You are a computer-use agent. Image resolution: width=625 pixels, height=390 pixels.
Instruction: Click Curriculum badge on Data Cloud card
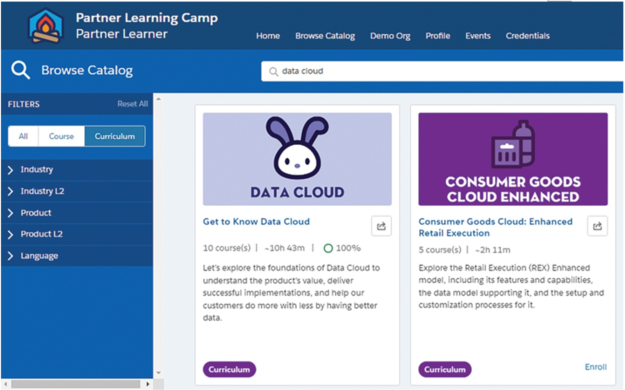(x=229, y=369)
